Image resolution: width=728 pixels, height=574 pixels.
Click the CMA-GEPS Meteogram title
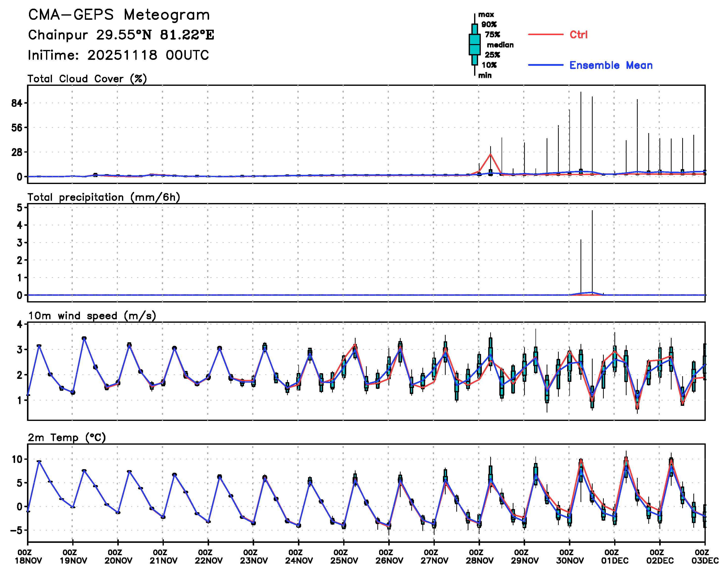point(119,15)
